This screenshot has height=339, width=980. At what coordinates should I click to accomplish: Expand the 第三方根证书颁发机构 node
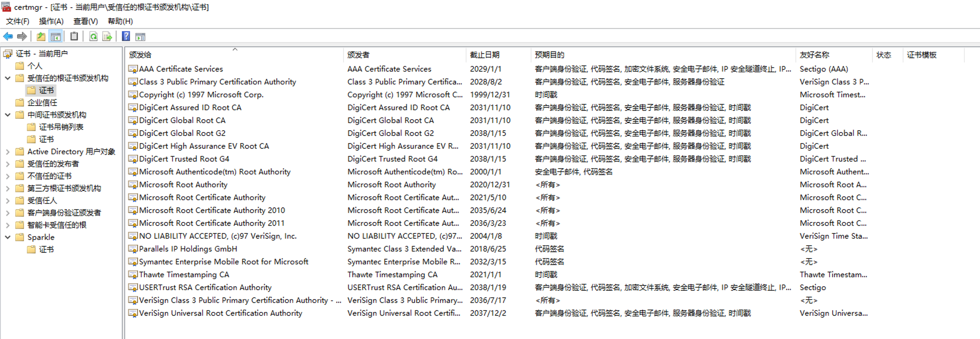pos(8,188)
